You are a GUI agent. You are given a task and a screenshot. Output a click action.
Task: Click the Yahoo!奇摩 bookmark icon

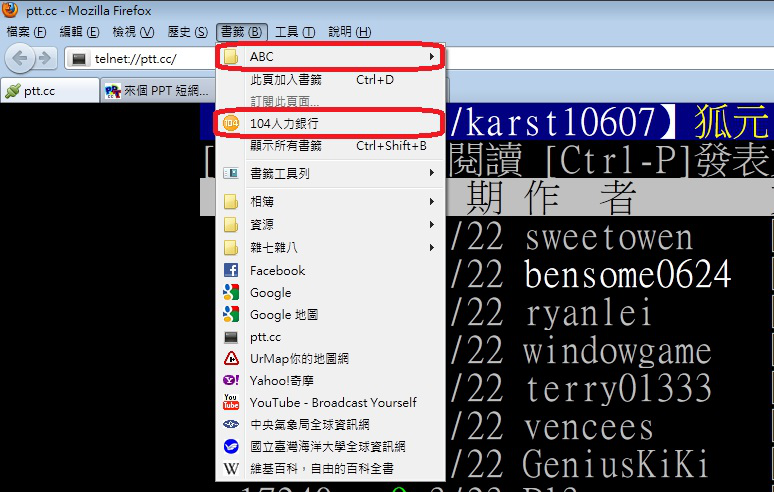[231, 380]
